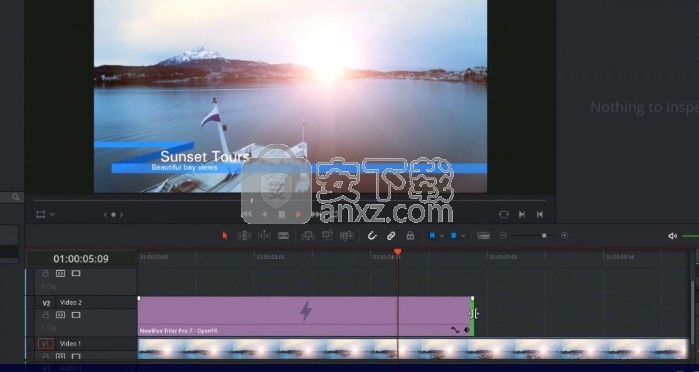
Task: Select the V2 destination label
Action: (x=46, y=303)
